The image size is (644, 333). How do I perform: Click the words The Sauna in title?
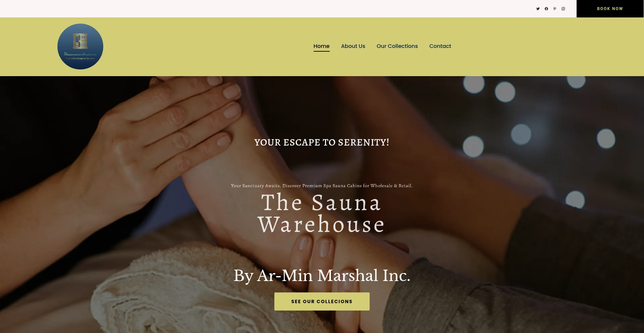click(321, 203)
